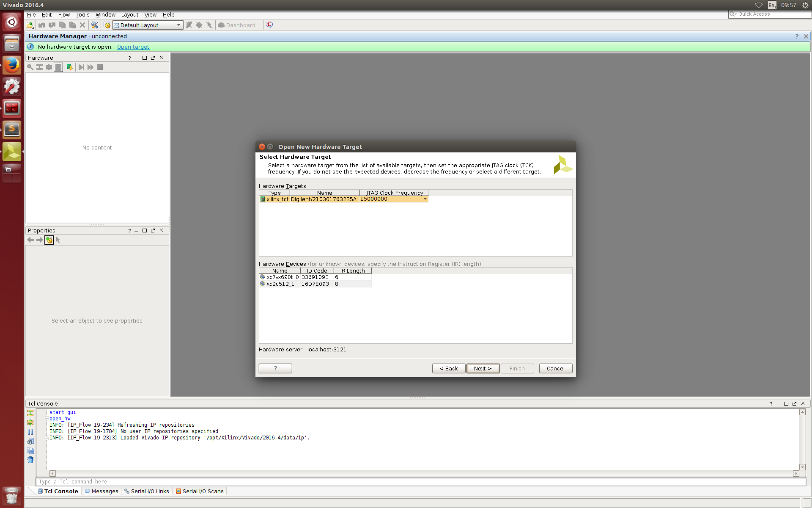The width and height of the screenshot is (812, 508).
Task: Click the Next > button
Action: (x=483, y=368)
